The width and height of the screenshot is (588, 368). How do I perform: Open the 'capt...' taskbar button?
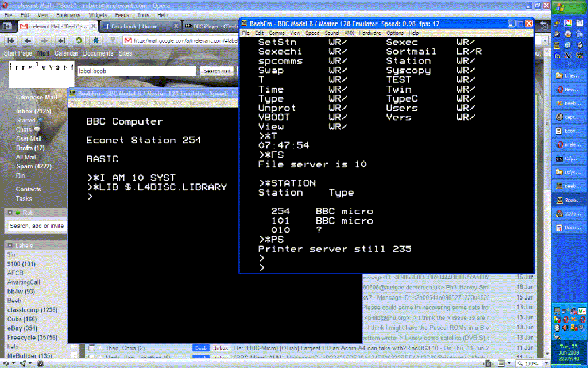(x=569, y=117)
